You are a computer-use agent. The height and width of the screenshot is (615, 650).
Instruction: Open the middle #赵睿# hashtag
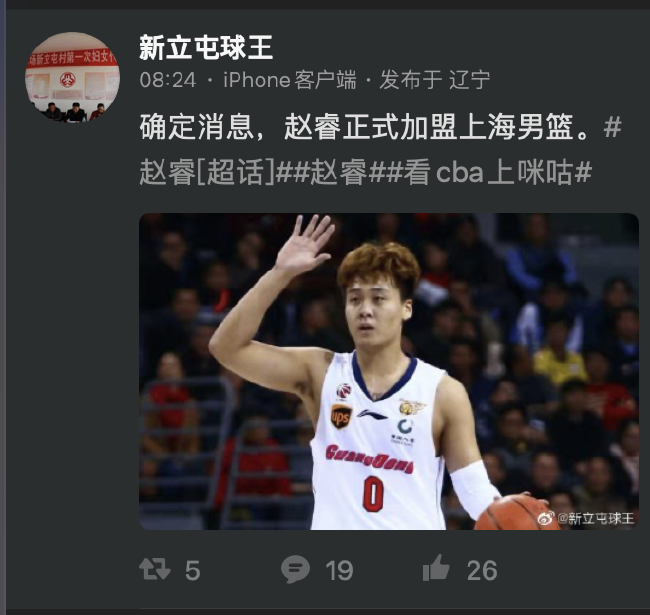click(x=339, y=172)
